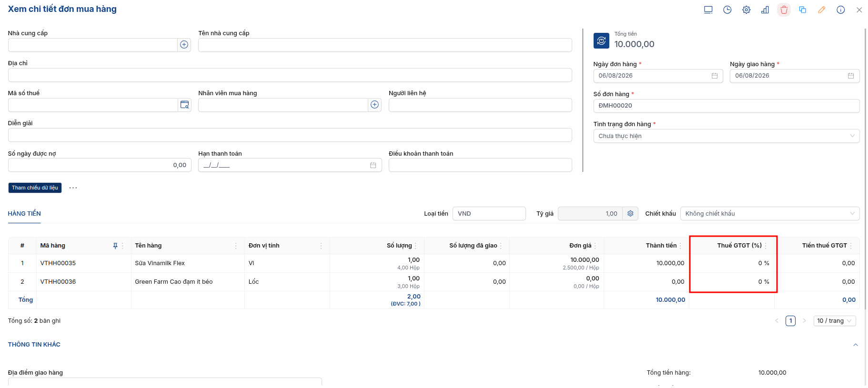This screenshot has height=388, width=868.
Task: Click the Diễn giải input field
Action: [290, 135]
